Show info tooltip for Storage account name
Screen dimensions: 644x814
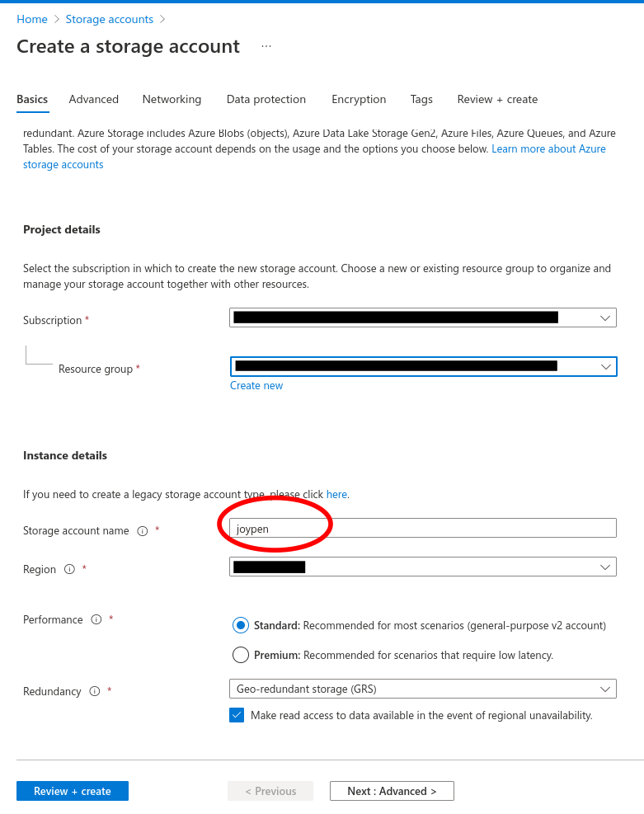[x=142, y=531]
